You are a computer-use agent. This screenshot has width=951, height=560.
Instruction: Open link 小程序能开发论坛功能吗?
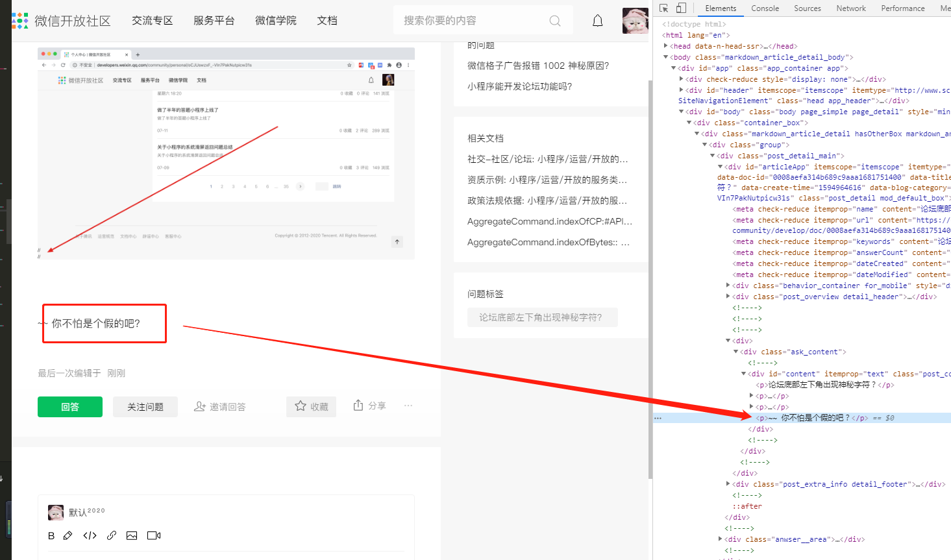(x=519, y=86)
